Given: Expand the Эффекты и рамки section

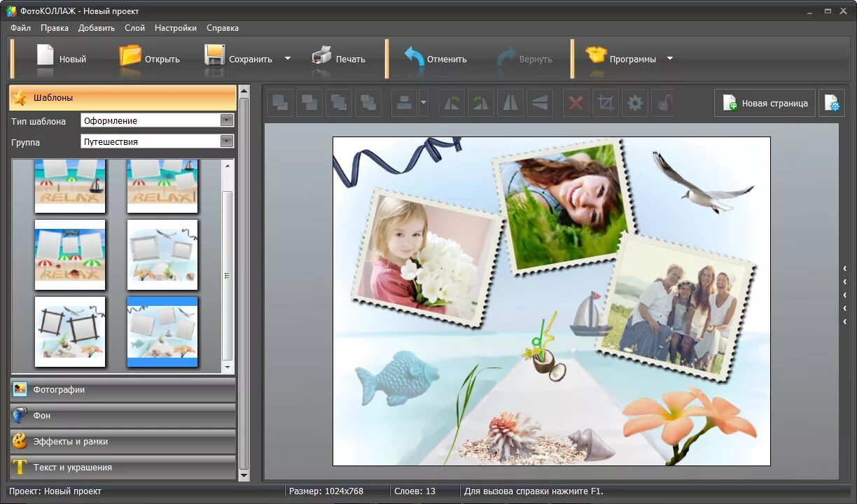Looking at the screenshot, I should [x=123, y=441].
